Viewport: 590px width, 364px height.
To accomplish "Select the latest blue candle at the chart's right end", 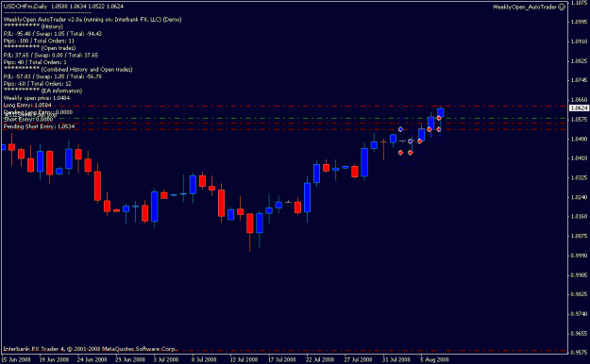I will pos(441,112).
